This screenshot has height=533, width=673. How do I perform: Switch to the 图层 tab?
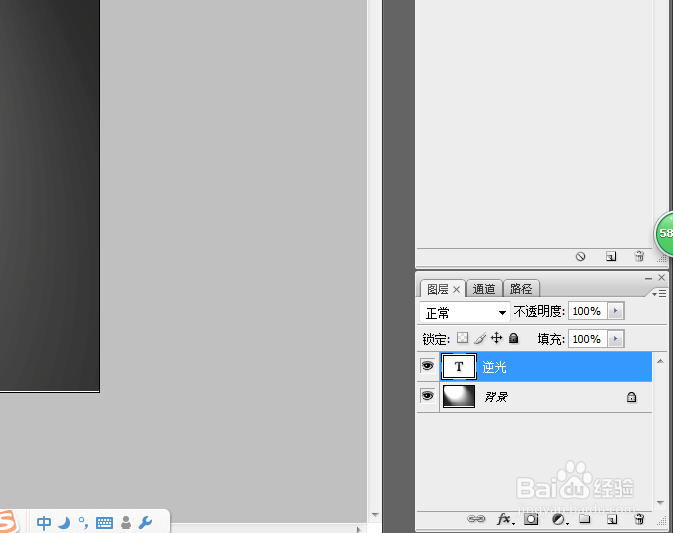[438, 289]
